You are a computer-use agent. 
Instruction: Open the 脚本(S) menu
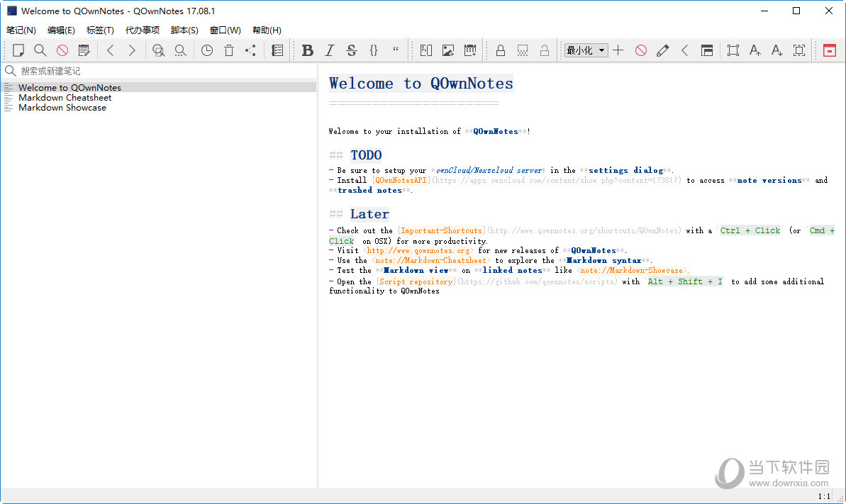pyautogui.click(x=184, y=30)
